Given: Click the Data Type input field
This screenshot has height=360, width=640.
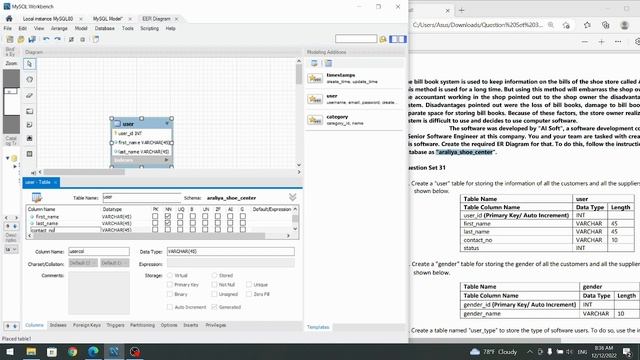Looking at the screenshot, I should pyautogui.click(x=231, y=251).
